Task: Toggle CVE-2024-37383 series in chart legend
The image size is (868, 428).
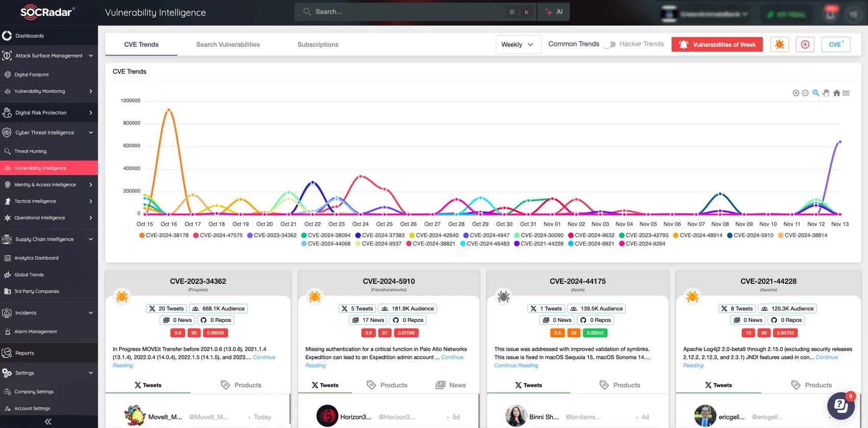Action: point(380,235)
